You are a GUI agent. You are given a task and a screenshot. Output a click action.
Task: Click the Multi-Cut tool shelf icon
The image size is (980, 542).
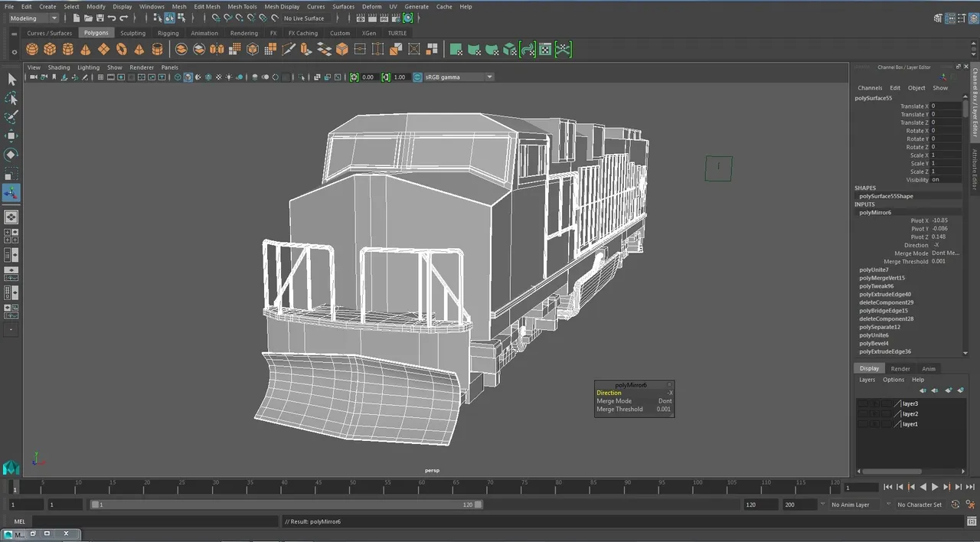289,49
